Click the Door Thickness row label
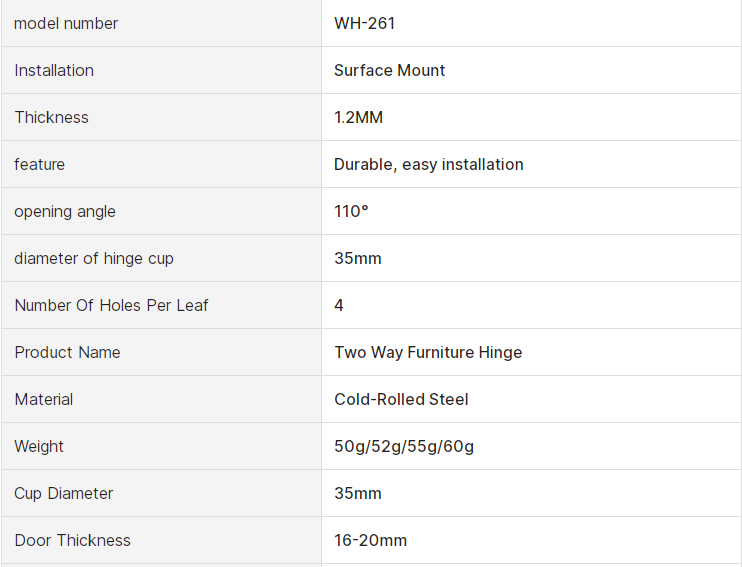This screenshot has height=567, width=742. pos(72,540)
